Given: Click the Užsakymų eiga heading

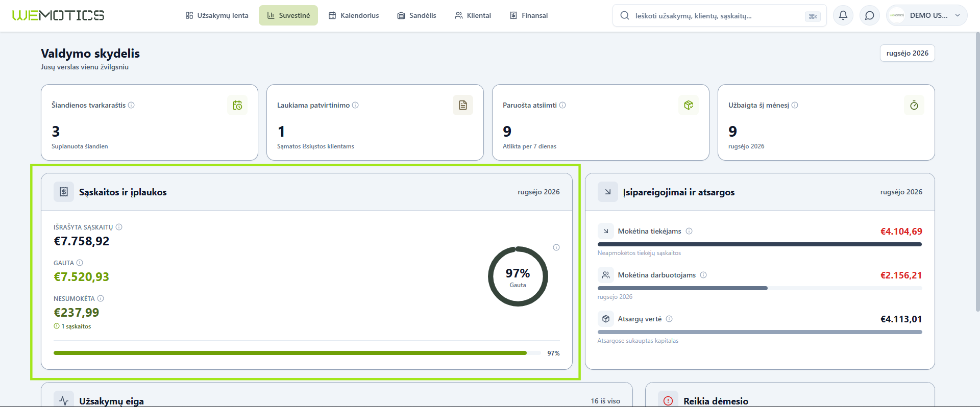Looking at the screenshot, I should [x=111, y=401].
